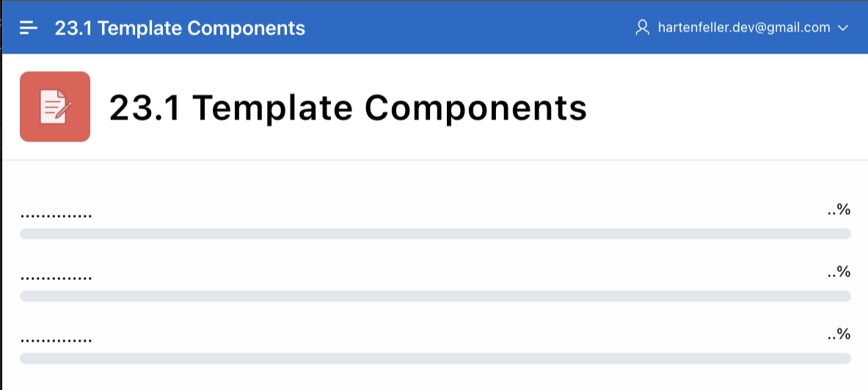Click the pencil graphic on app icon
868x390 pixels.
pos(65,108)
